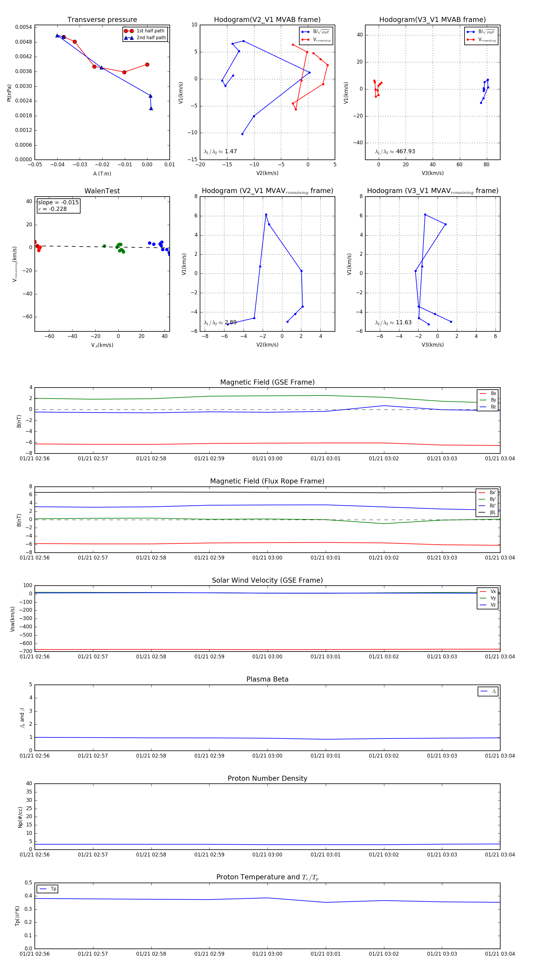Click the 0.0054 tick label on Pt axis
The height and width of the screenshot is (980, 535).
[x=23, y=27]
